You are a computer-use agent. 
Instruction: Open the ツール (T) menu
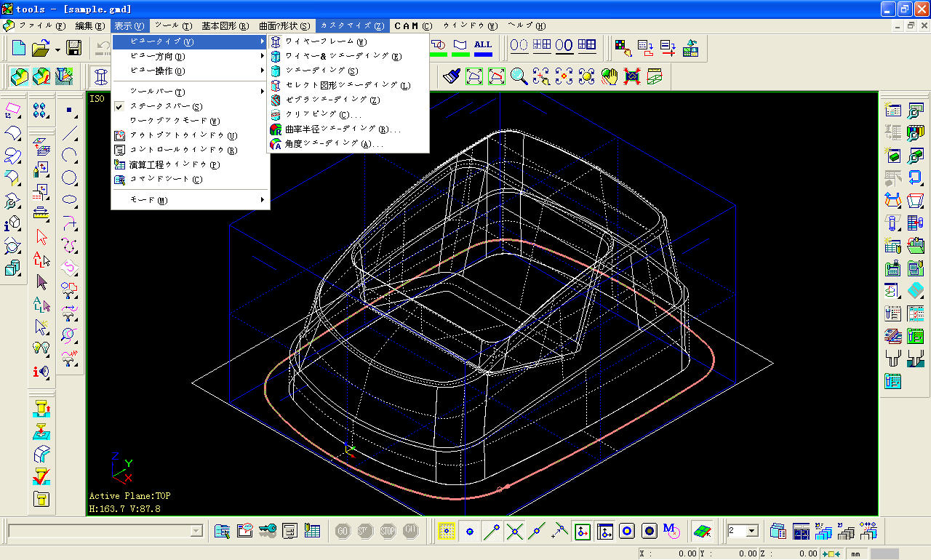pos(173,25)
